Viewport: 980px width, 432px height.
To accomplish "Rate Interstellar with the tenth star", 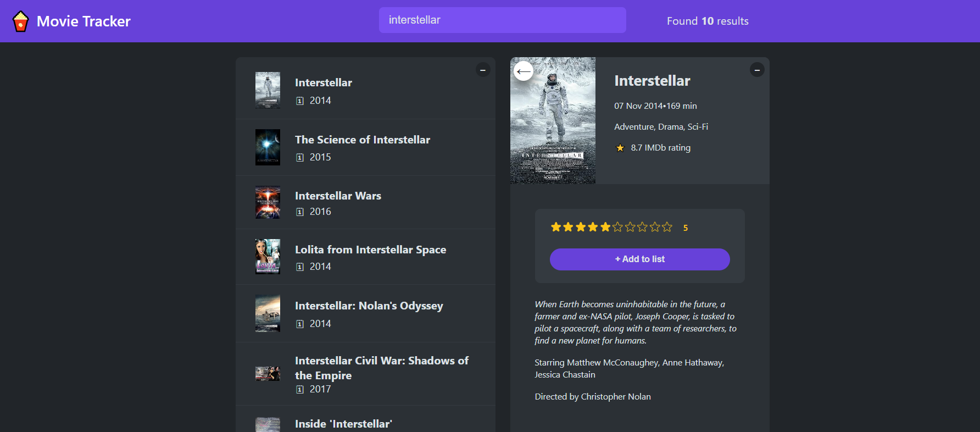I will click(x=667, y=227).
